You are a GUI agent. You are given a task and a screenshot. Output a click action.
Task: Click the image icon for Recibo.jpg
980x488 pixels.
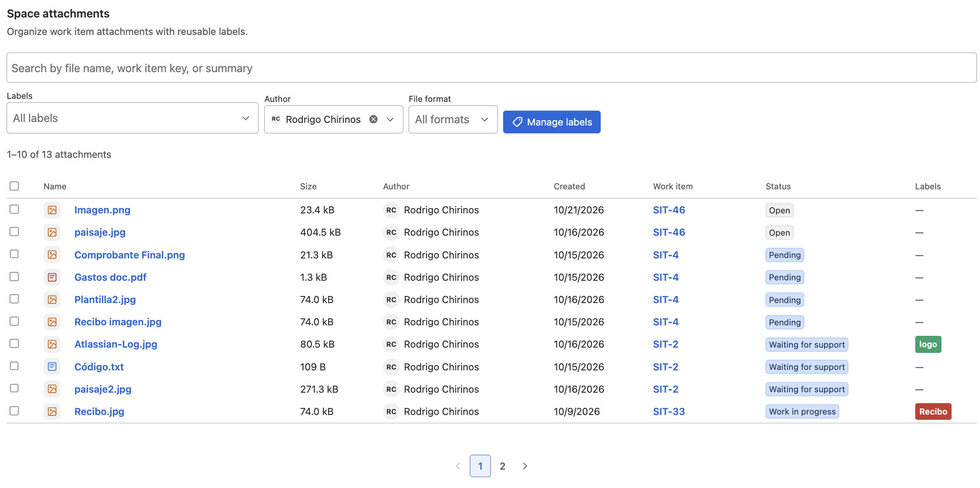[x=52, y=411]
